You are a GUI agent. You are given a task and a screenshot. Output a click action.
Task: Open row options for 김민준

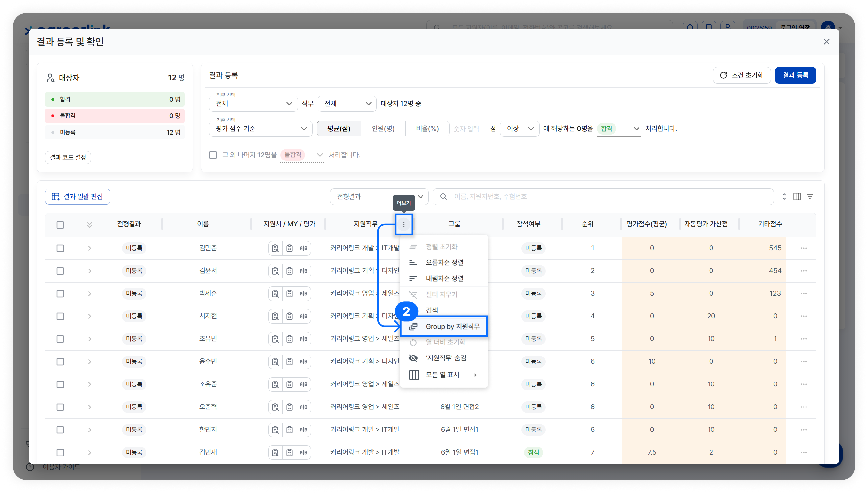click(x=804, y=248)
